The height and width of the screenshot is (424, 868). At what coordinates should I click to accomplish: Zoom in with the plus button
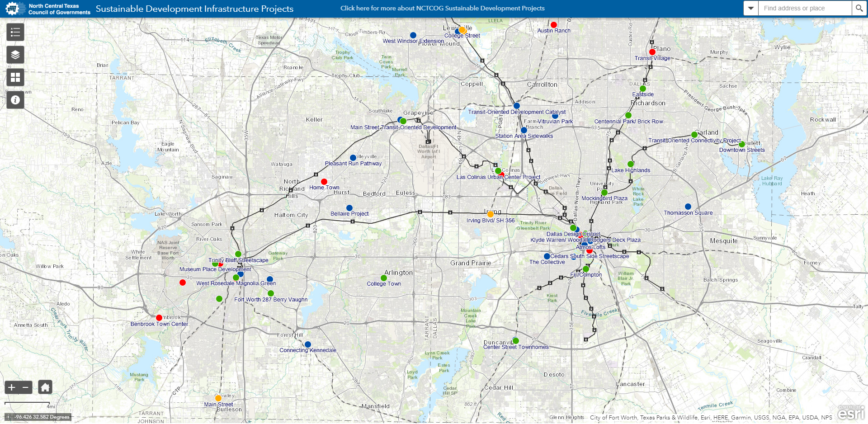pyautogui.click(x=10, y=387)
